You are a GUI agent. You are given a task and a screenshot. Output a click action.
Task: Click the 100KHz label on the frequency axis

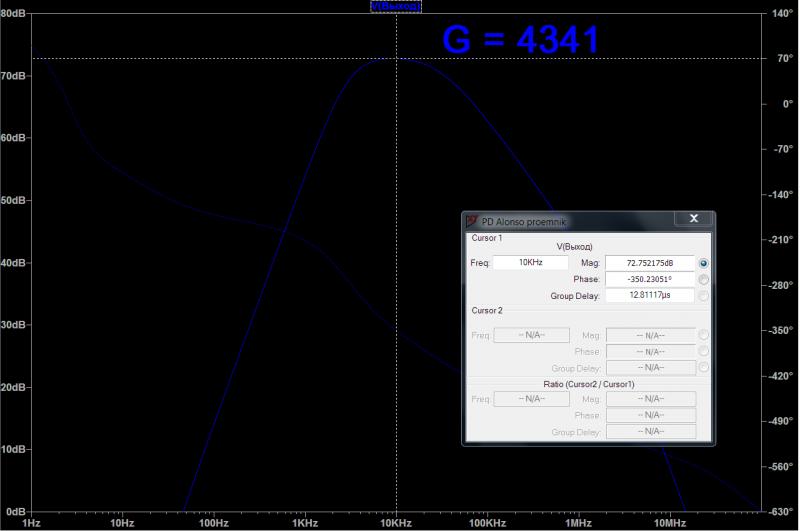487,523
